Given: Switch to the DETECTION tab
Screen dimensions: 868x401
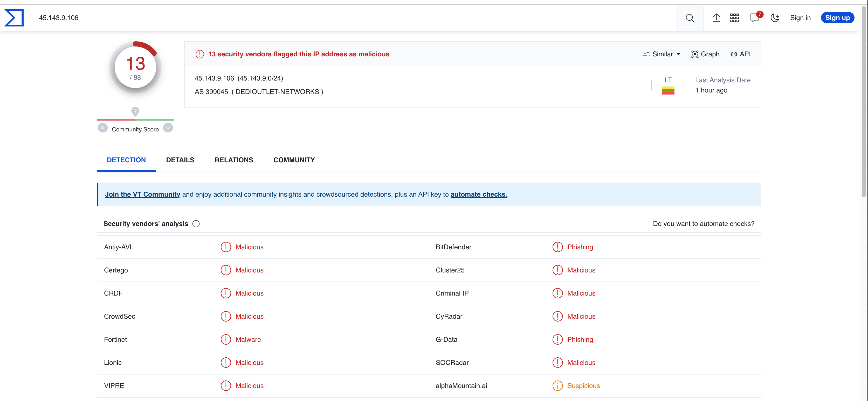Looking at the screenshot, I should pyautogui.click(x=126, y=160).
